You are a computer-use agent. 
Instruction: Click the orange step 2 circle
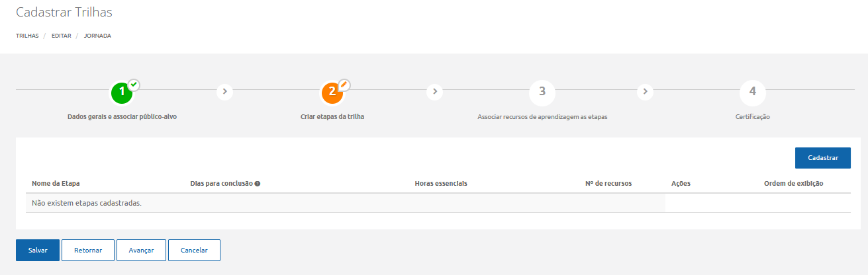click(332, 93)
